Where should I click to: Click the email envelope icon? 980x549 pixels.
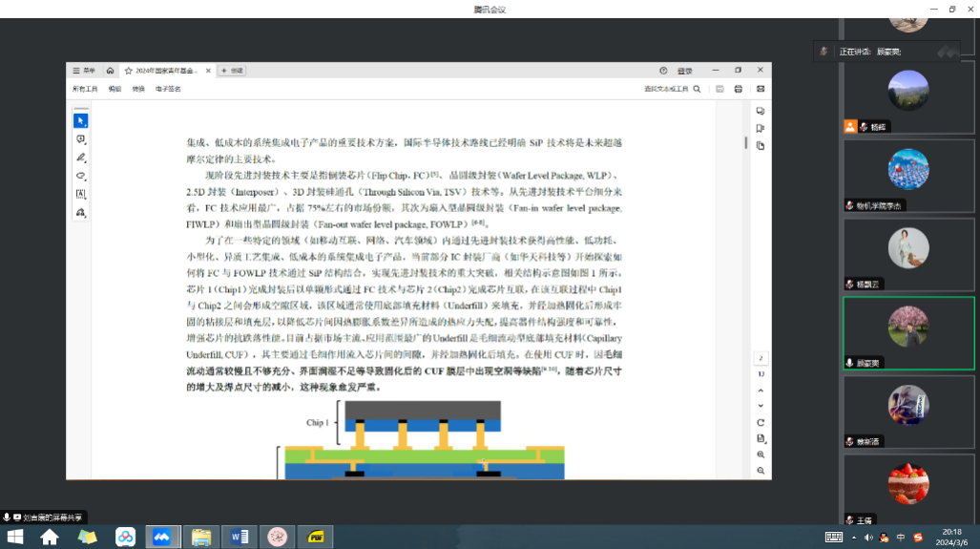pyautogui.click(x=761, y=89)
